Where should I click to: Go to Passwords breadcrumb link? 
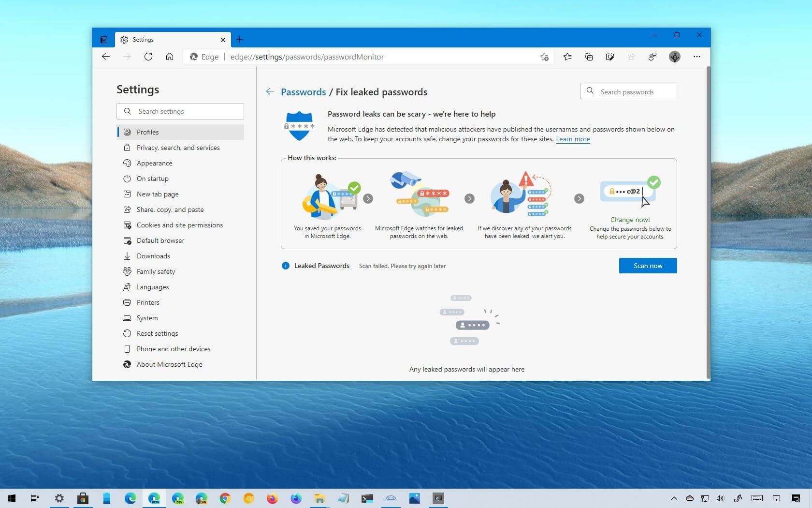click(304, 92)
